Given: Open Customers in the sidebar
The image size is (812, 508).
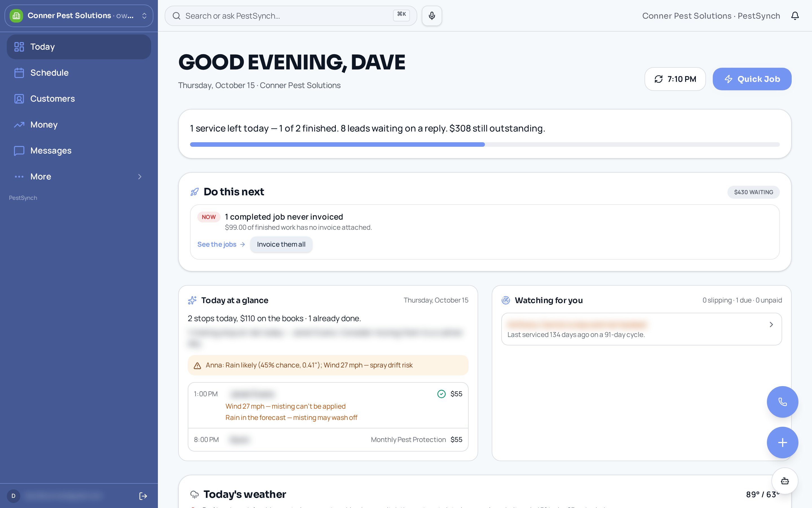Looking at the screenshot, I should point(79,98).
